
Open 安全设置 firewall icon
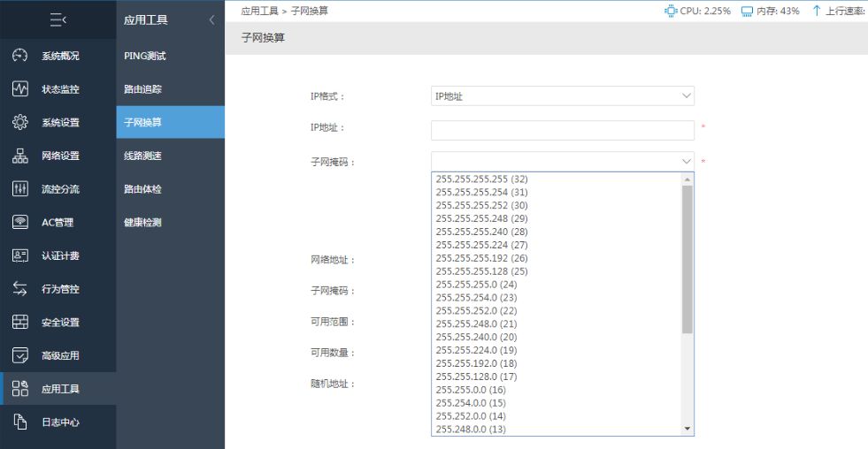coord(20,322)
